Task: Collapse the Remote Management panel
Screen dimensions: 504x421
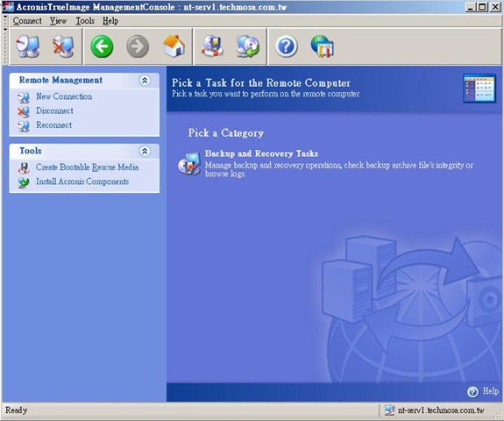Action: [145, 80]
